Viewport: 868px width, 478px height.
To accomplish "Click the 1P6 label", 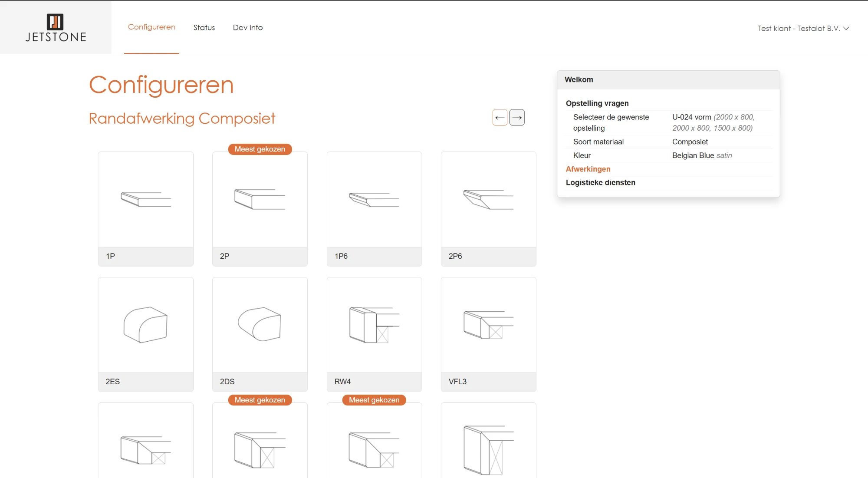I will 341,256.
